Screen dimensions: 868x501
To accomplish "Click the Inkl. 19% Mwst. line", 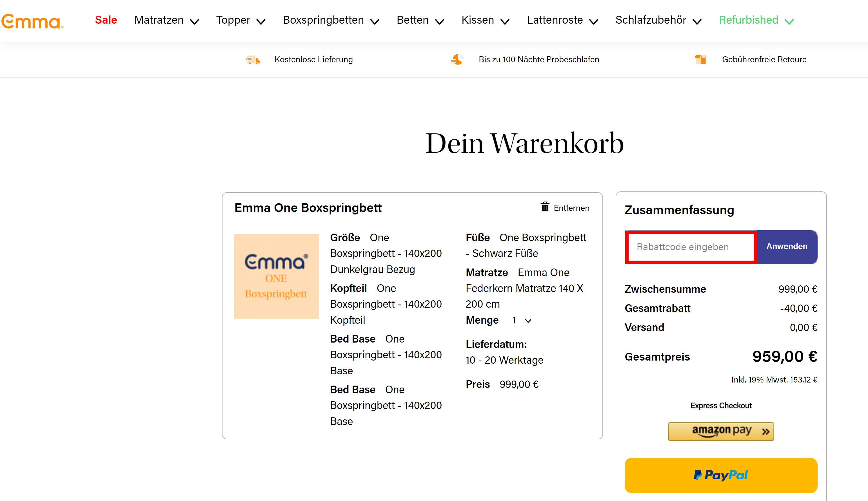I will pyautogui.click(x=774, y=379).
